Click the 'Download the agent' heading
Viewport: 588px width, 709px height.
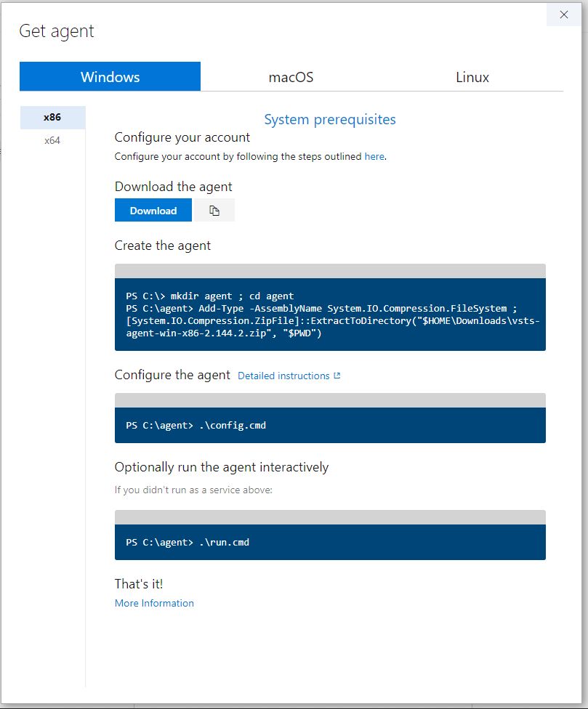pos(173,186)
